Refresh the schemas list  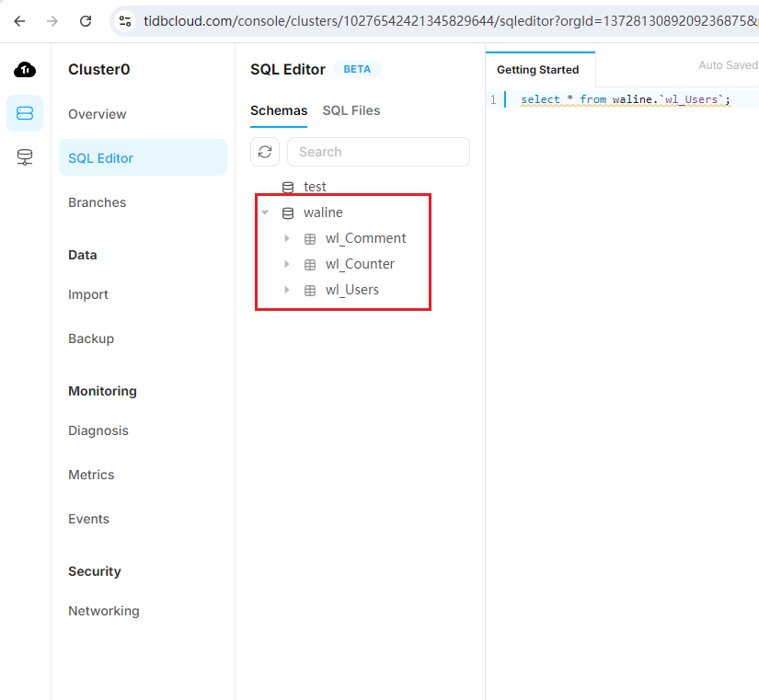click(x=265, y=152)
